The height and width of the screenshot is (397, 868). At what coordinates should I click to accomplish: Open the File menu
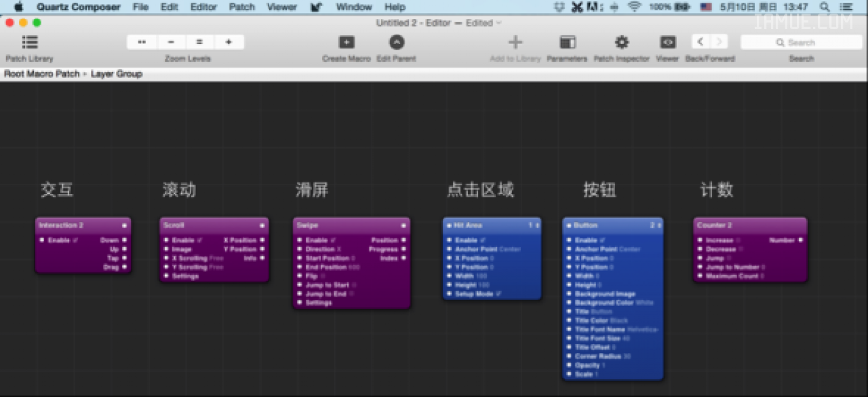pos(140,7)
